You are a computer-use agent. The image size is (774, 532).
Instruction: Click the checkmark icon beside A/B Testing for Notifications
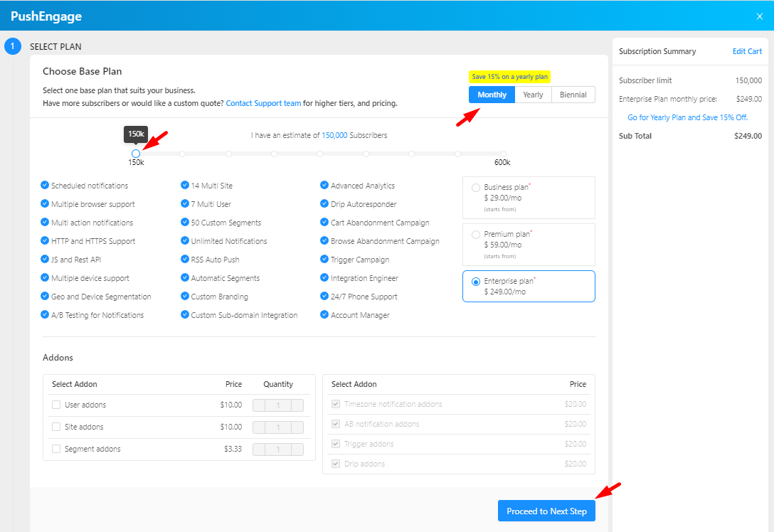click(45, 315)
